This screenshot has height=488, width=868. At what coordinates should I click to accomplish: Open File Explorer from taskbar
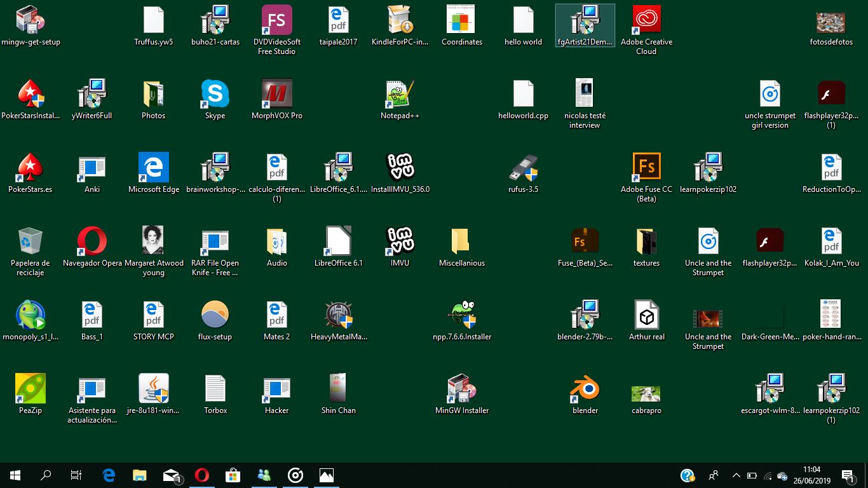[x=139, y=475]
